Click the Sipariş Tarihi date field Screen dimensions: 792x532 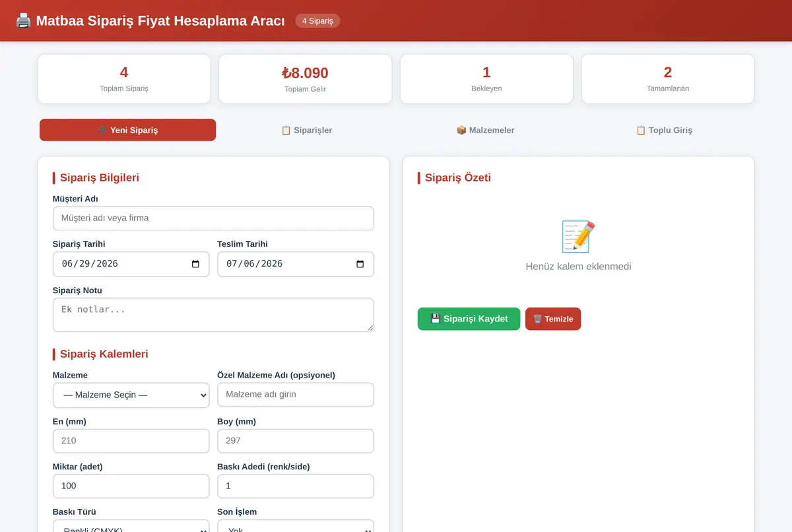(131, 264)
